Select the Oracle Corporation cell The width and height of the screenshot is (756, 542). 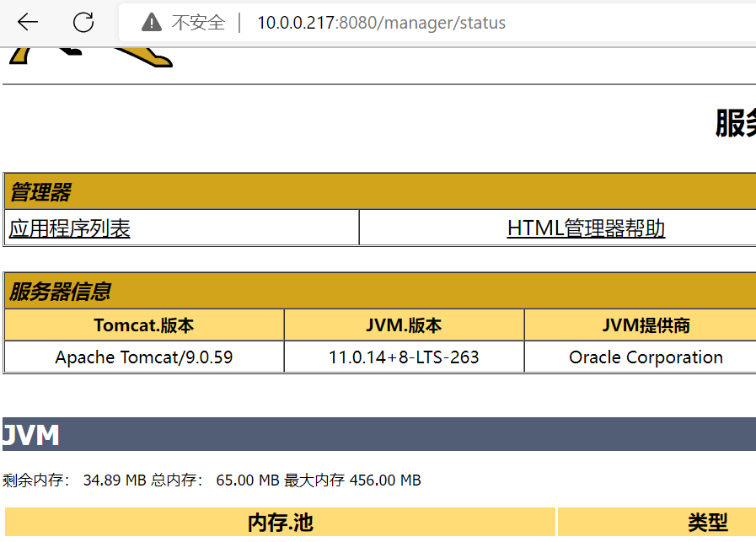pos(646,357)
